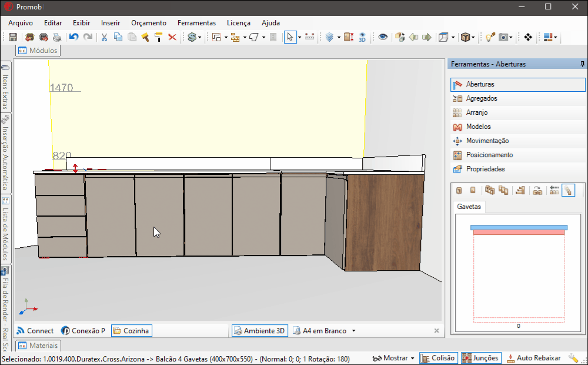Screen dimensions: 588x365
Task: Expand dropdown arrow next to brick wall
Action: [245, 37]
